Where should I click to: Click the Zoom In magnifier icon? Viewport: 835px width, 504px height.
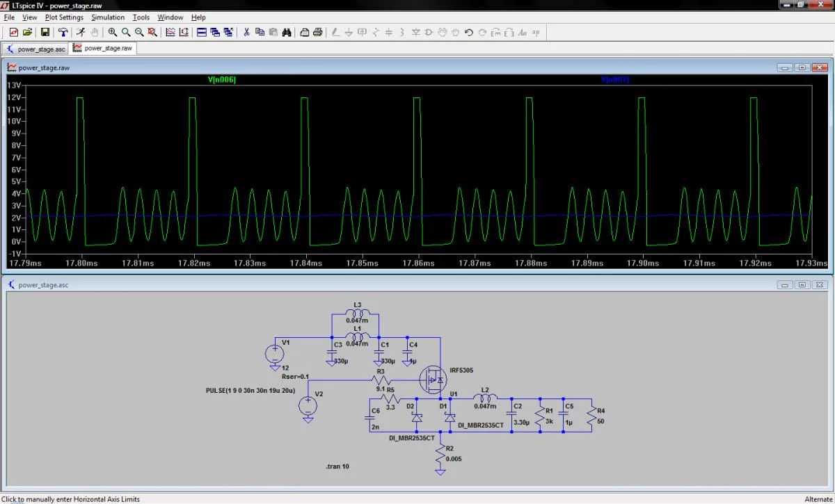113,32
